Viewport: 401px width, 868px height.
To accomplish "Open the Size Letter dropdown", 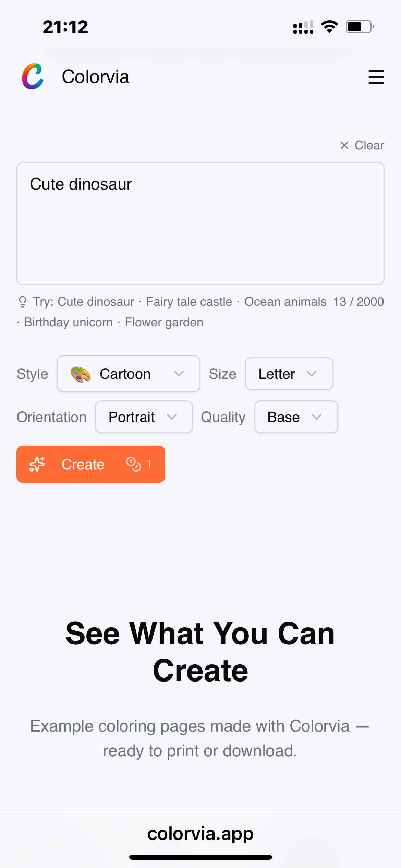I will [289, 374].
